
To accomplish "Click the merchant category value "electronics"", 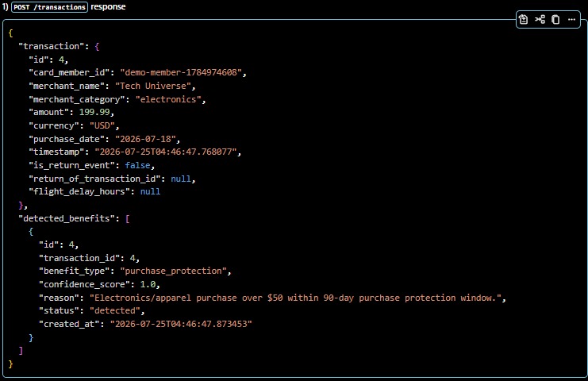I will tap(168, 99).
